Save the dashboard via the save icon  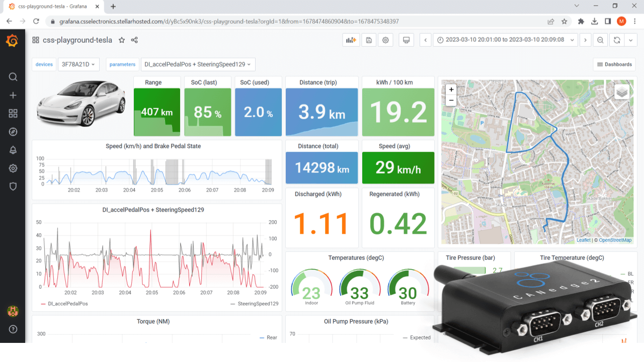pyautogui.click(x=368, y=40)
